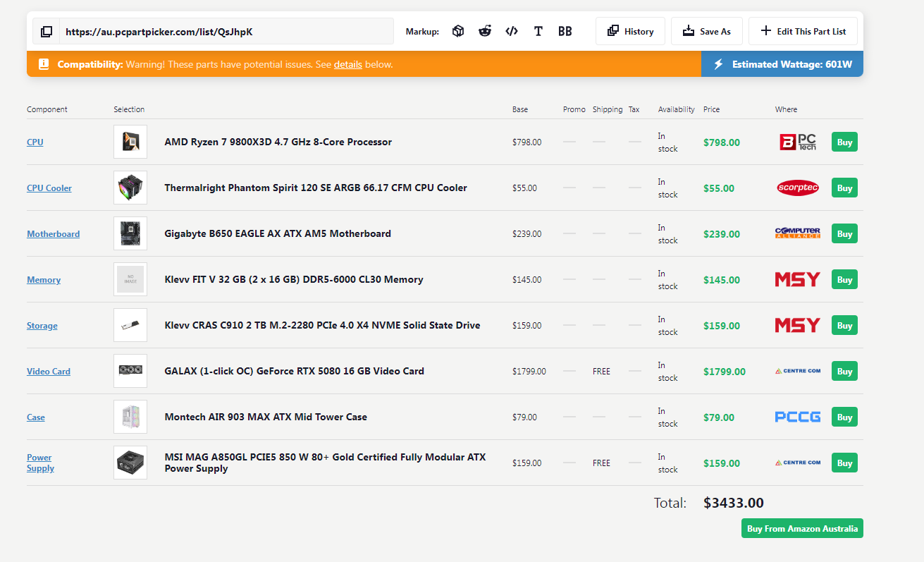This screenshot has height=562, width=924.
Task: Open GALAX GeForce RTX 5080 product name
Action: pos(295,371)
